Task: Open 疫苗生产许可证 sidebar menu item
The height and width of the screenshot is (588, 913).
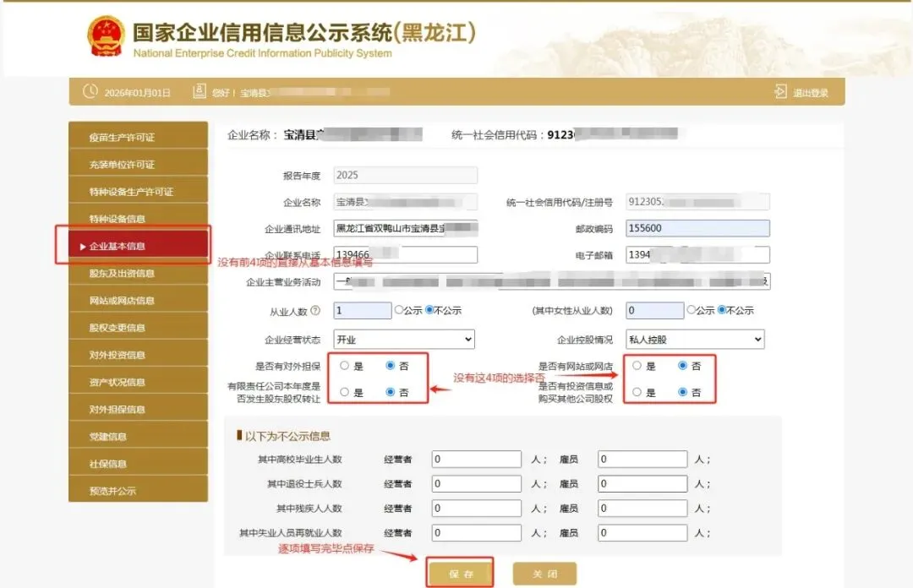Action: pyautogui.click(x=138, y=138)
